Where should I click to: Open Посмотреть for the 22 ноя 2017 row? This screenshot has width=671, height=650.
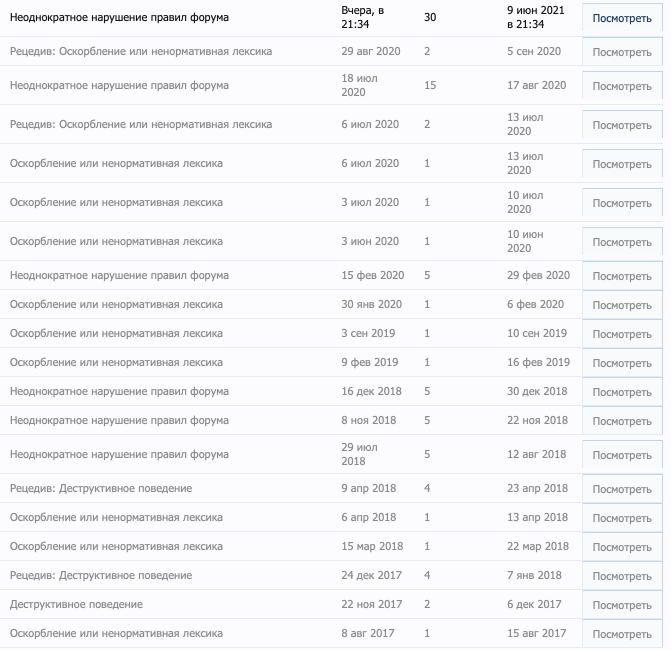tap(622, 605)
